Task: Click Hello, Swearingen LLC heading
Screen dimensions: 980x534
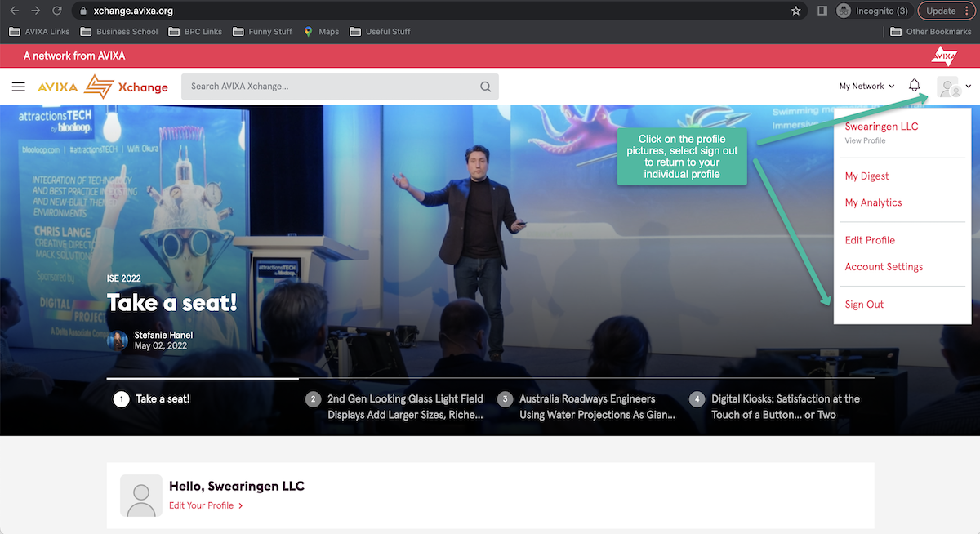Action: (237, 487)
